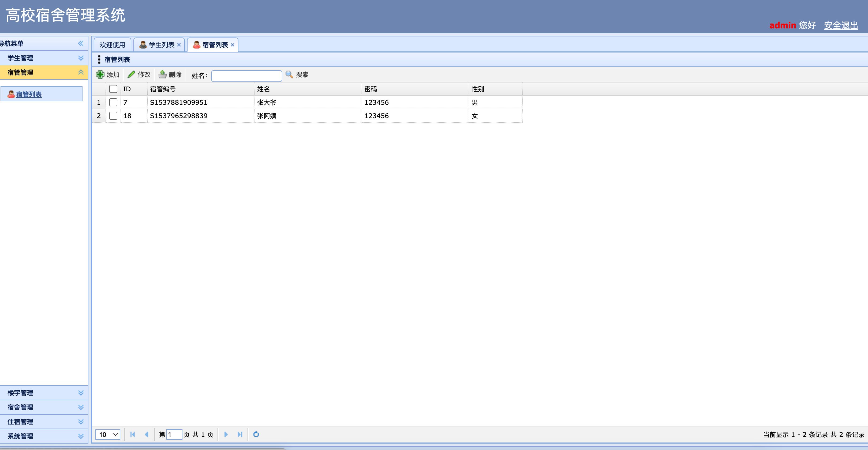Tick the checkbox for row 张大爷
Image resolution: width=868 pixels, height=450 pixels.
[x=113, y=102]
